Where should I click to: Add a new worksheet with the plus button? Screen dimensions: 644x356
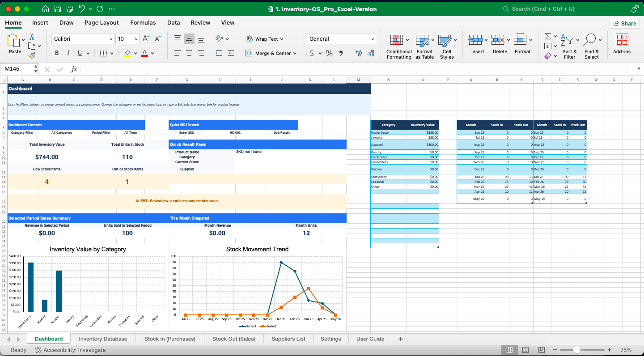(x=400, y=339)
